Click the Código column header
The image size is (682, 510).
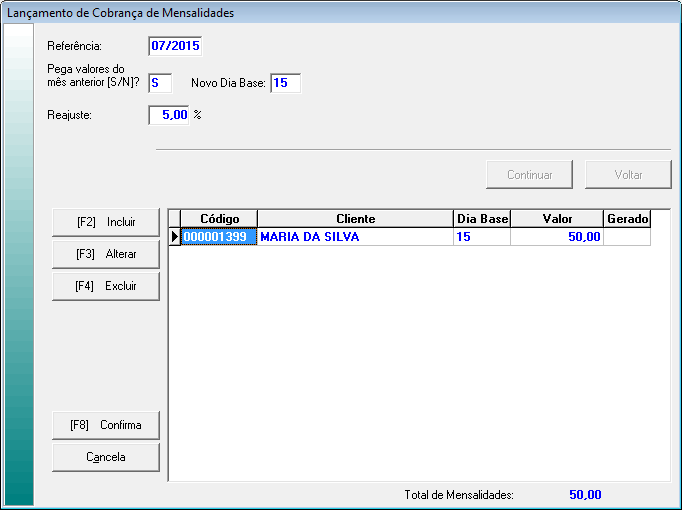[219, 218]
